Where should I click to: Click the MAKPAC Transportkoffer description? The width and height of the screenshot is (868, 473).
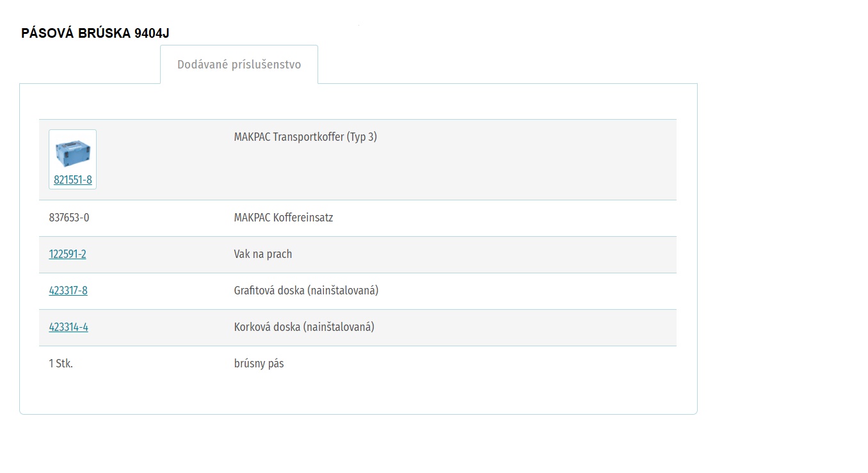(x=305, y=137)
